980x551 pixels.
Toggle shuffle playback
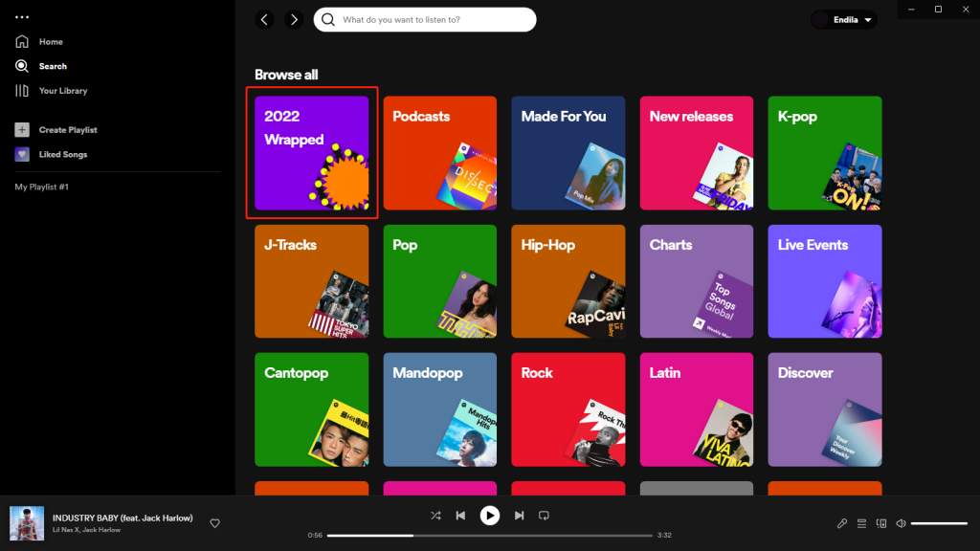pos(435,516)
